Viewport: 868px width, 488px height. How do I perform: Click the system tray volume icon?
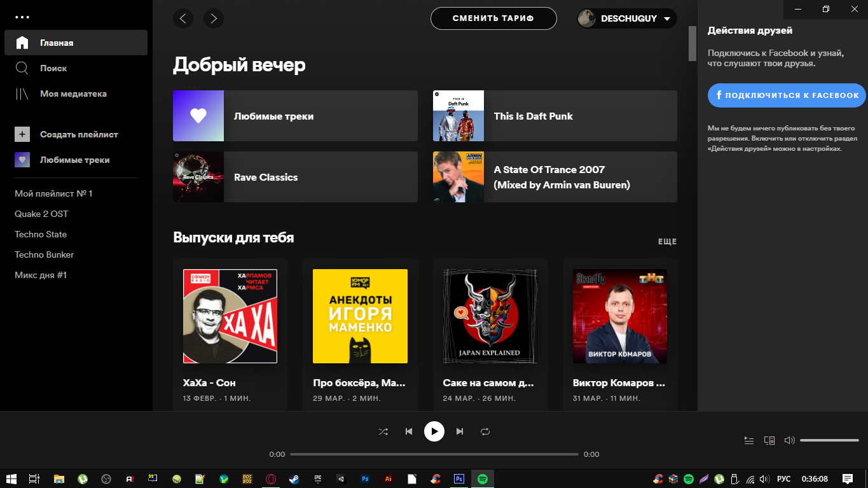click(764, 479)
